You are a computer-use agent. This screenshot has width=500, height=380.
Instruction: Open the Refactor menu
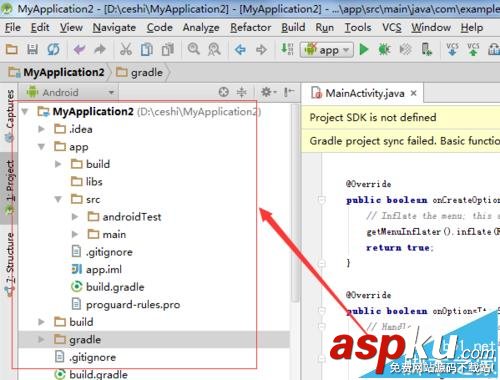pyautogui.click(x=251, y=28)
